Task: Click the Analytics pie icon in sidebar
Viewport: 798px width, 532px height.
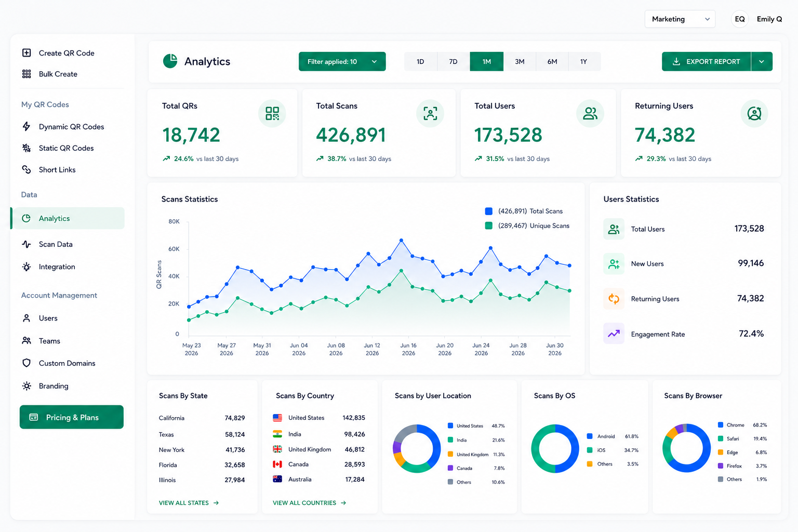Action: [26, 219]
